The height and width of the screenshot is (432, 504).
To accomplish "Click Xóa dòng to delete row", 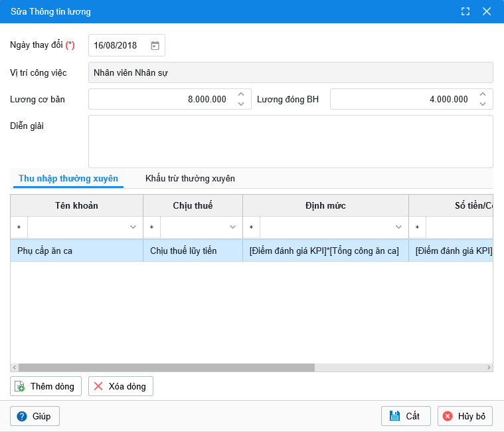I will coord(120,386).
